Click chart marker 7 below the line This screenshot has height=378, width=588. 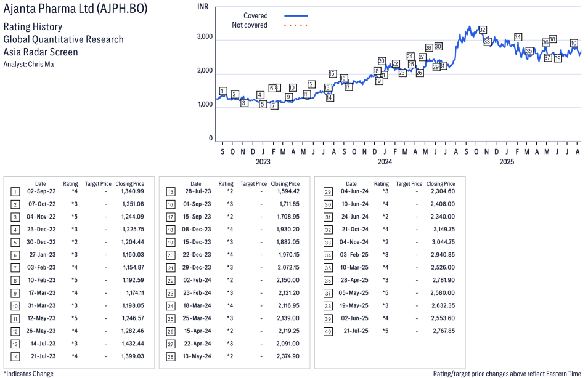274,106
